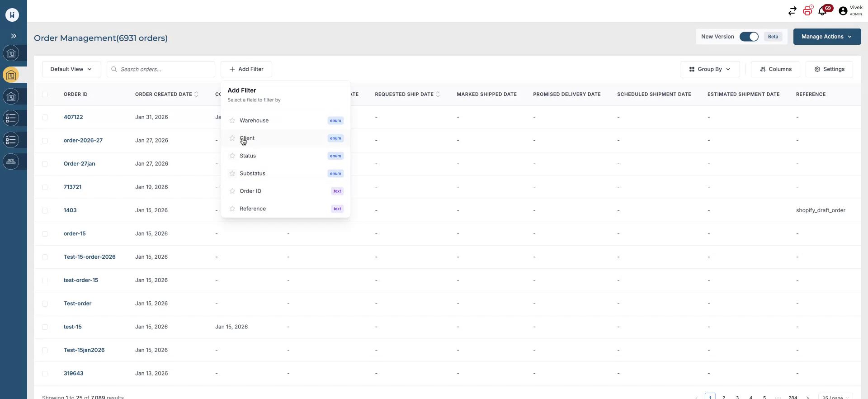Image resolution: width=868 pixels, height=399 pixels.
Task: Click the printer icon in top bar
Action: (807, 11)
